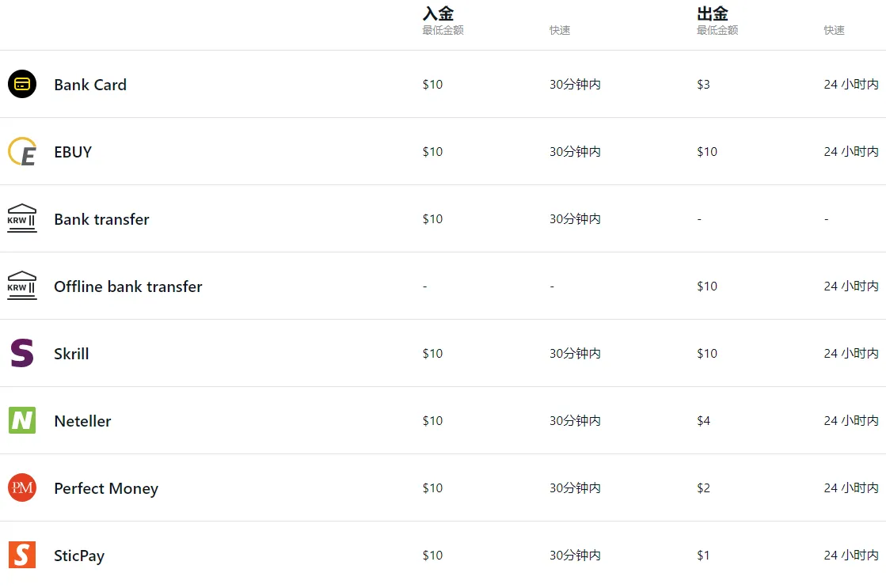This screenshot has height=588, width=886.
Task: Open the Skrill payment method label
Action: pos(71,354)
